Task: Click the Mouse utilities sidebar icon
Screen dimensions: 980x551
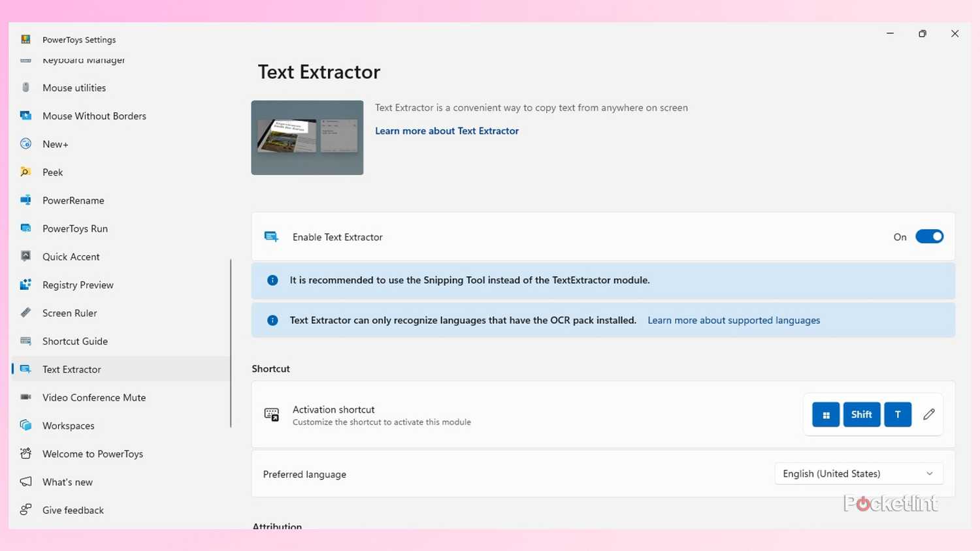Action: pos(25,87)
